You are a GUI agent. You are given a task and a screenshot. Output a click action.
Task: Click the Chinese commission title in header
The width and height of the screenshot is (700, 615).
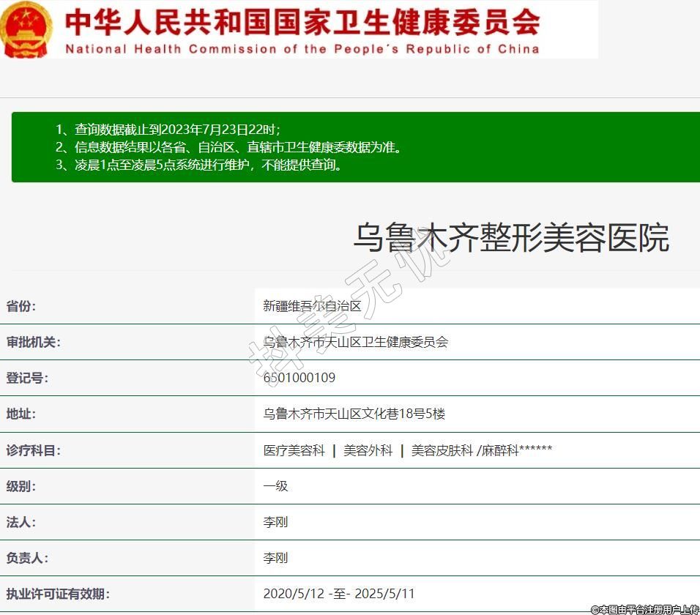point(302,22)
